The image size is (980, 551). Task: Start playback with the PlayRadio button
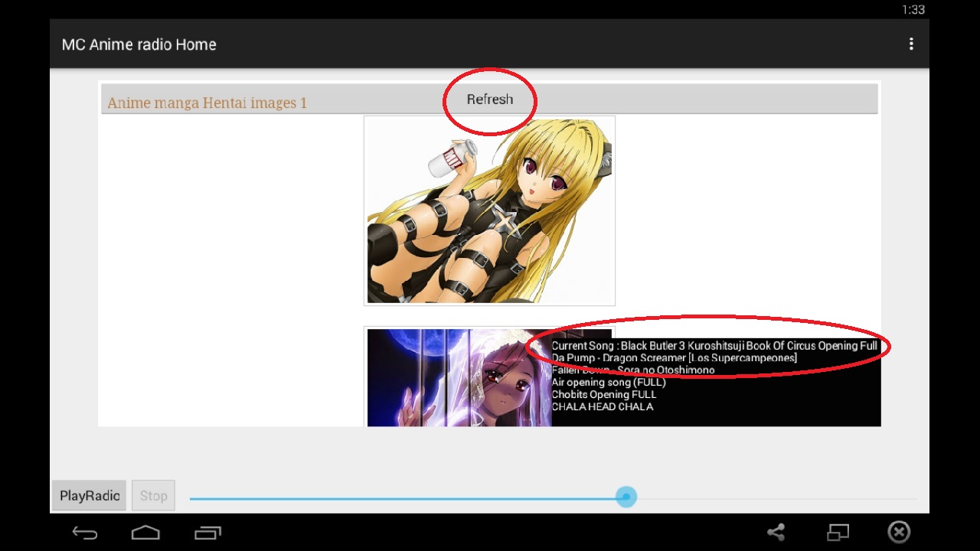(x=90, y=496)
